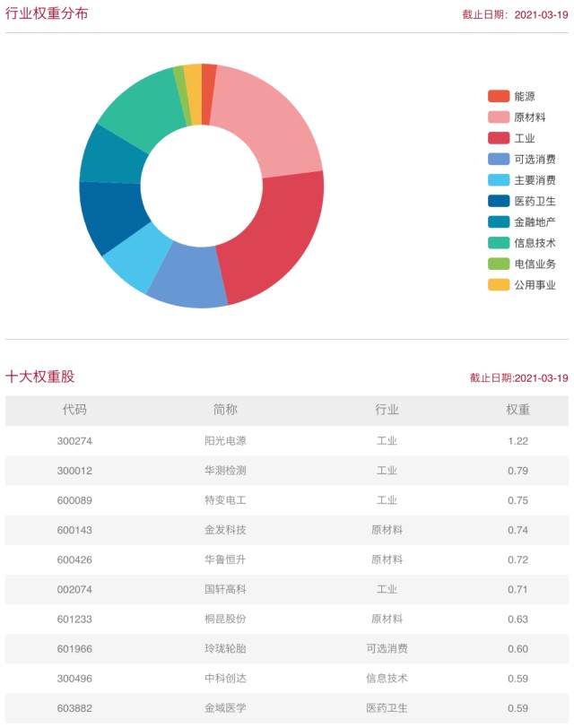Click the 权重 column header
Screen dimensions: 574x728
coord(517,410)
